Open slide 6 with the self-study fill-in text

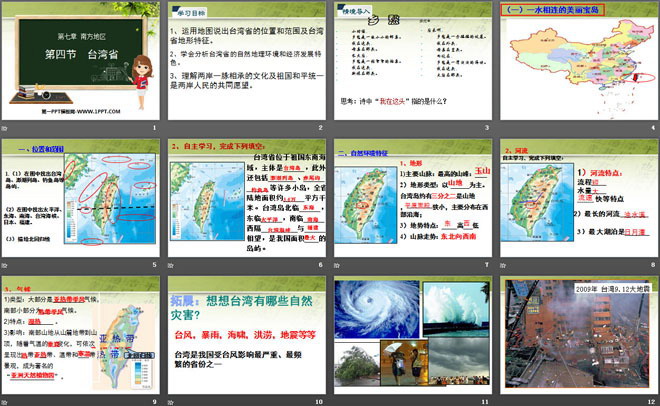coord(245,205)
